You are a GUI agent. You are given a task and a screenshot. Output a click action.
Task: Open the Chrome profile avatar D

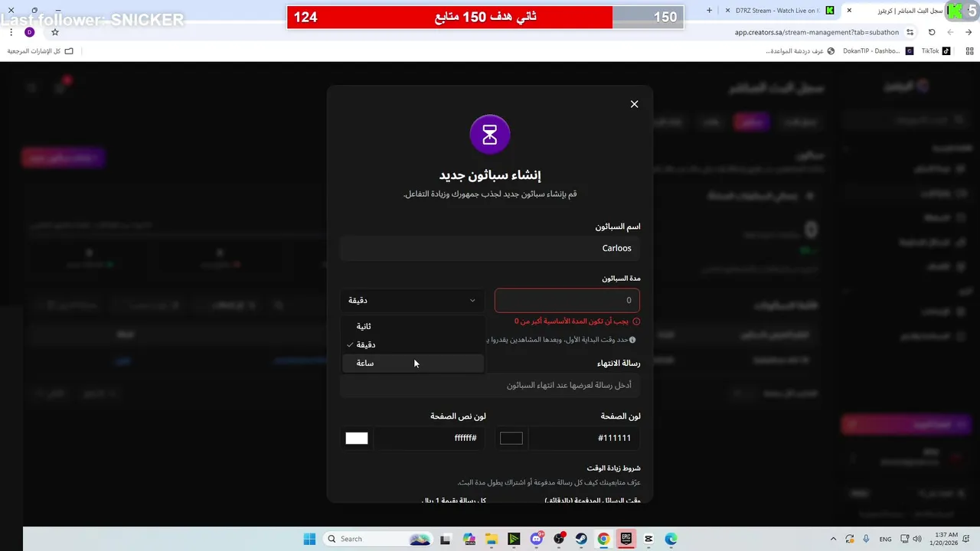(x=29, y=32)
